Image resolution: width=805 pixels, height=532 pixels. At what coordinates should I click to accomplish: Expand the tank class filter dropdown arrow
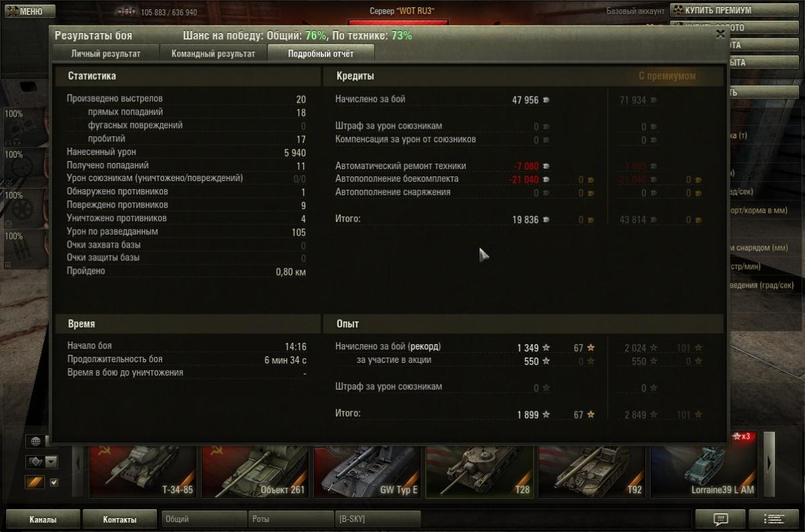coord(51,462)
